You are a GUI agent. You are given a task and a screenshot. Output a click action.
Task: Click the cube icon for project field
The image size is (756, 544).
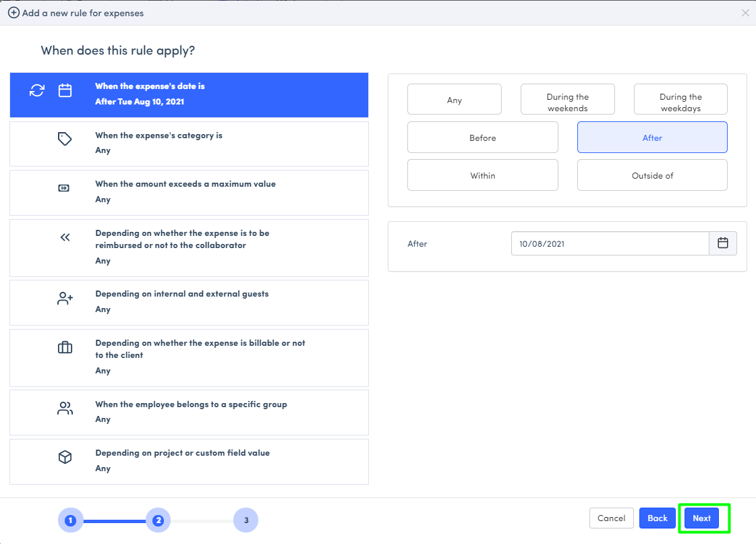pyautogui.click(x=65, y=457)
